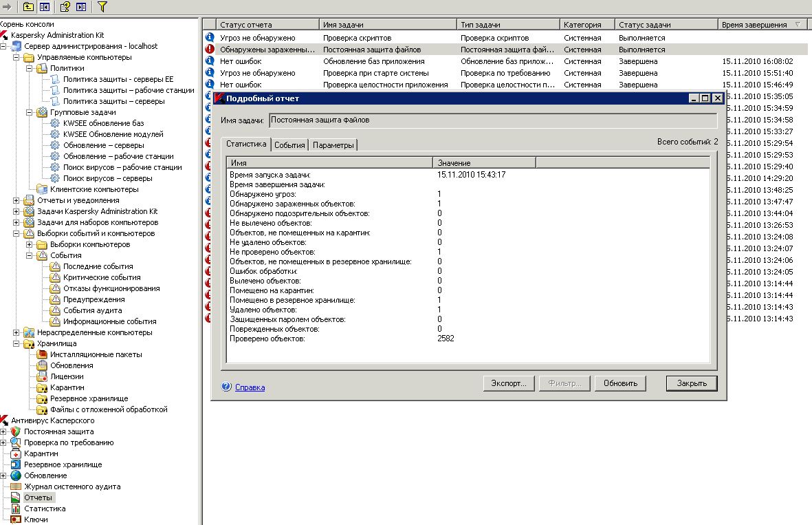
Task: Collapse the Групповые задачи tree node
Action: 29,112
